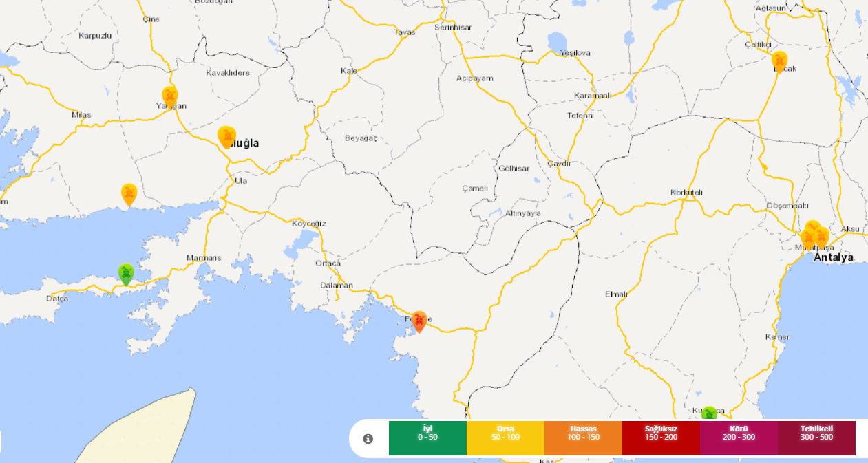
Task: Click the Elmalı label on the map
Action: pyautogui.click(x=616, y=294)
